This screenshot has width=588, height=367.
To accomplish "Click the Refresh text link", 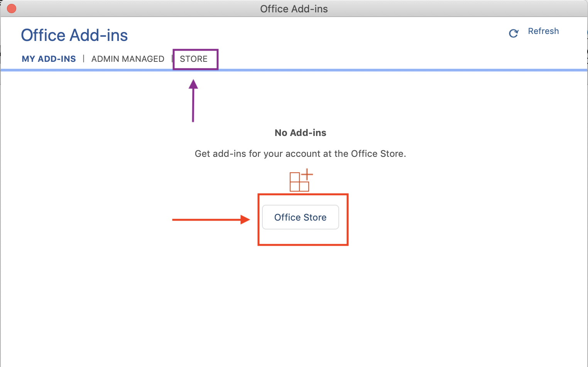I will (x=543, y=31).
